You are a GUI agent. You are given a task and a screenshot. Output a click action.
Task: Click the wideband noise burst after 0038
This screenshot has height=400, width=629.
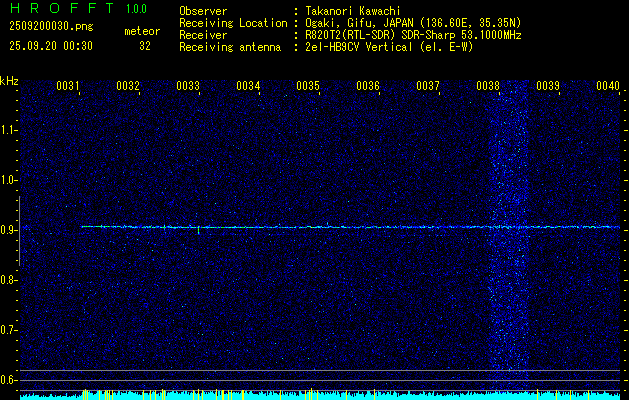509,237
